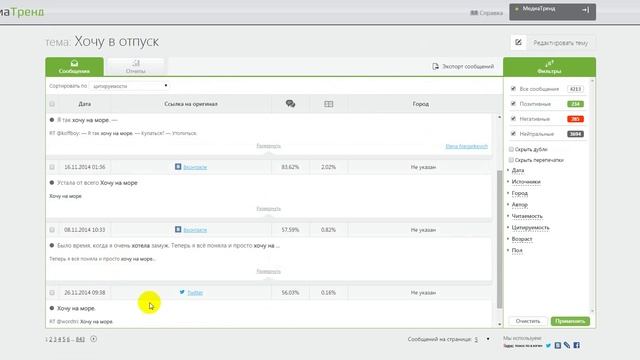Toggle Негативные filter checkbox
Image resolution: width=640 pixels, height=360 pixels.
513,119
